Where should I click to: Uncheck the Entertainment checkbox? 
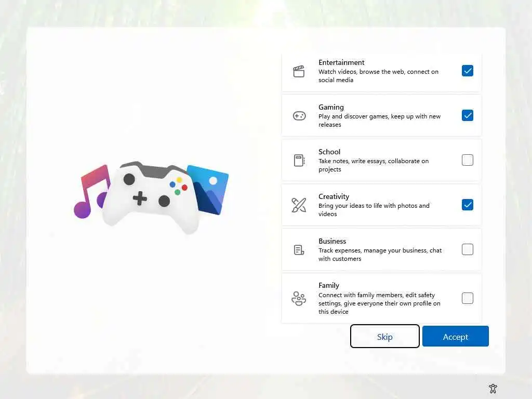click(x=467, y=71)
